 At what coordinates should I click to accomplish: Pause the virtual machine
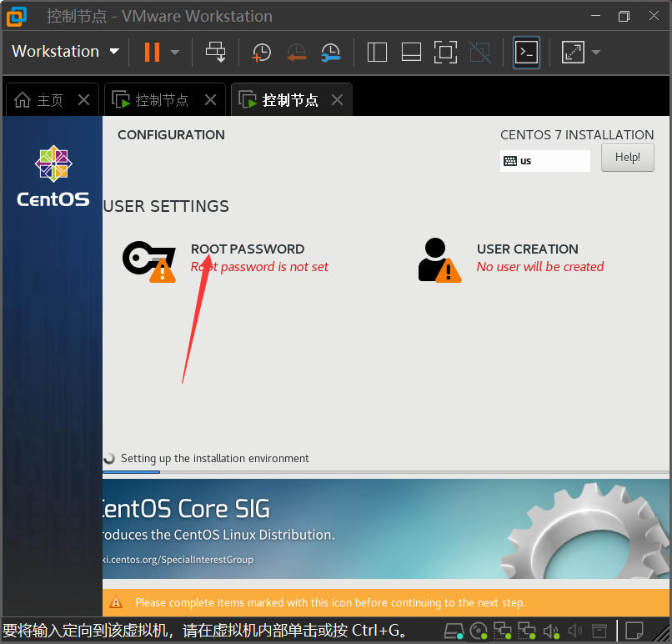tap(152, 53)
